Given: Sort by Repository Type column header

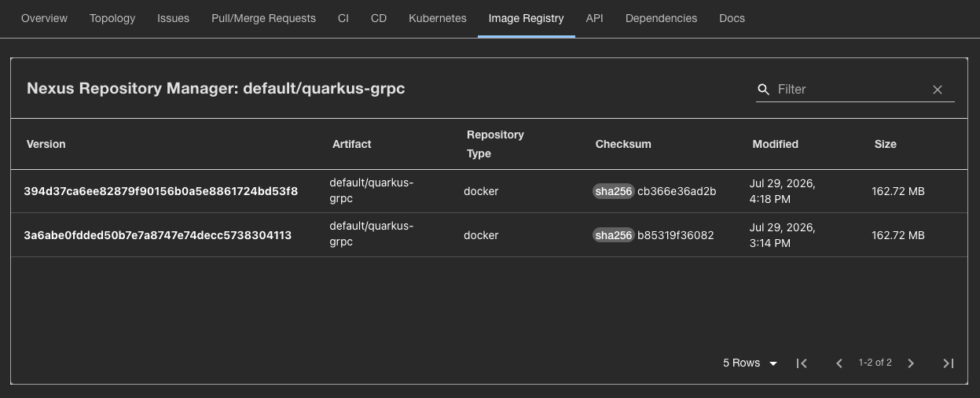Looking at the screenshot, I should 495,144.
